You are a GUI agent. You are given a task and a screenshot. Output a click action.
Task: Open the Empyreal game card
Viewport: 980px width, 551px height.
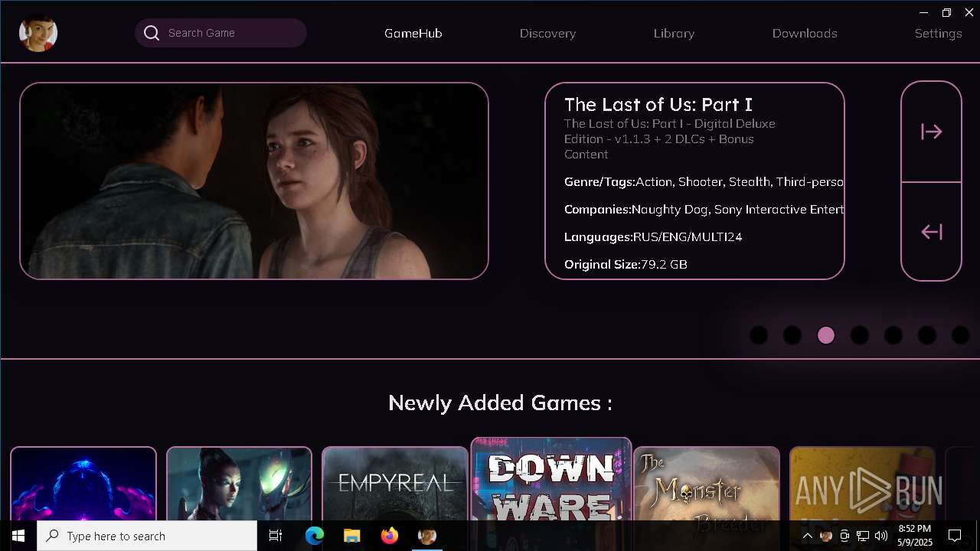pyautogui.click(x=395, y=484)
